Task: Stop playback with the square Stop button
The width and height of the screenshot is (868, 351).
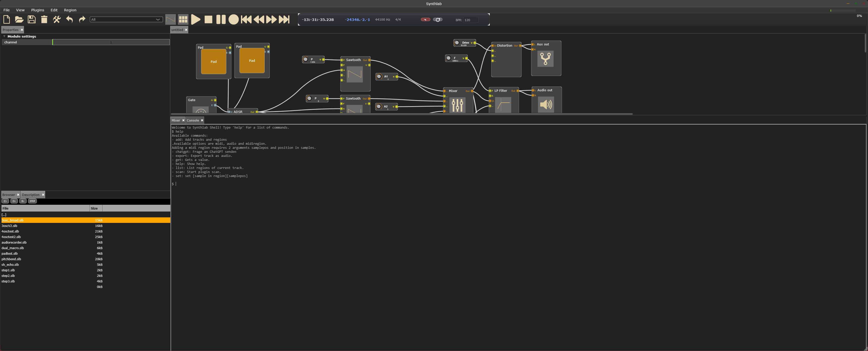Action: (208, 19)
